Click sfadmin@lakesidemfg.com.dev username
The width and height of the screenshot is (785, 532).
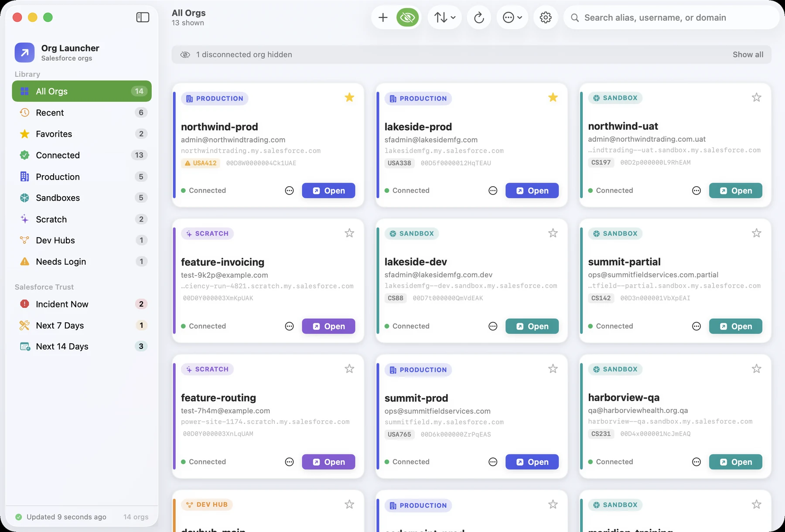click(438, 275)
